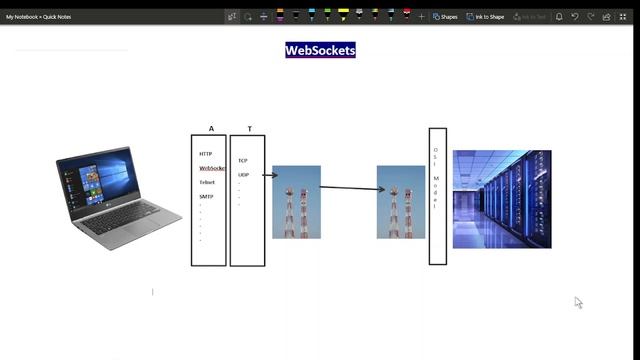Exit full screen view

(623, 17)
